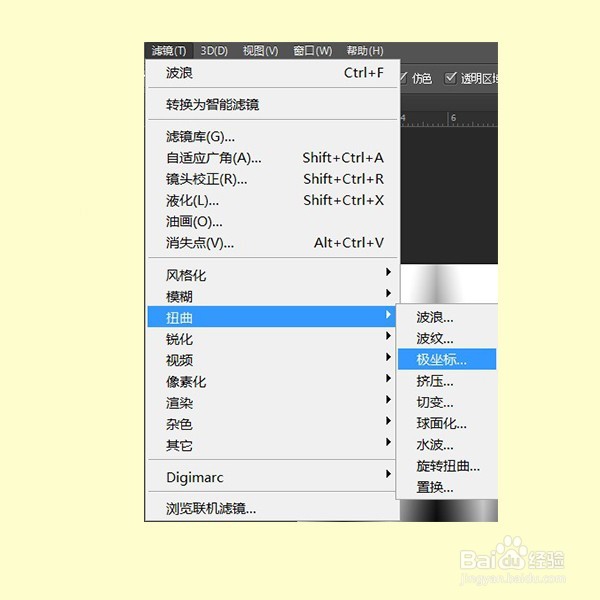Choose 切变... distort filter

point(447,403)
